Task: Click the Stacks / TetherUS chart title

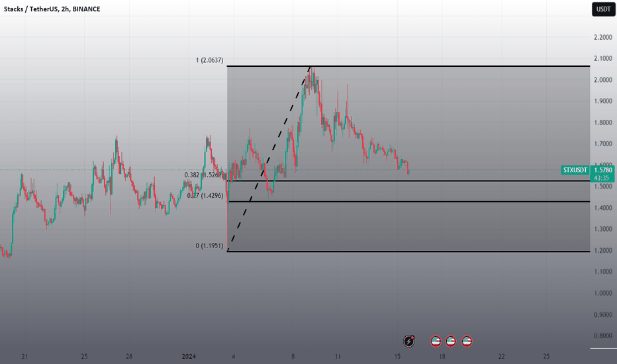Action: (x=52, y=9)
